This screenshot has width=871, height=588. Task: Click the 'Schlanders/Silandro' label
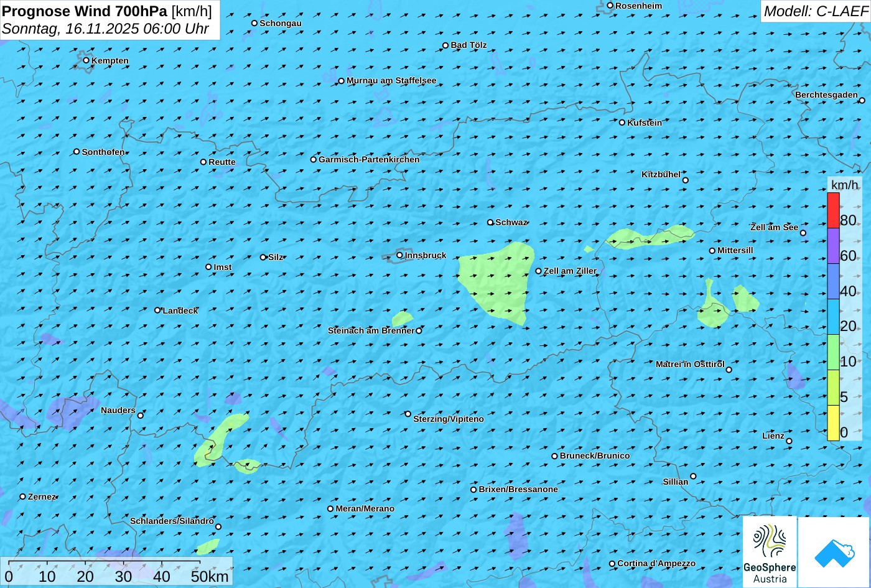172,521
